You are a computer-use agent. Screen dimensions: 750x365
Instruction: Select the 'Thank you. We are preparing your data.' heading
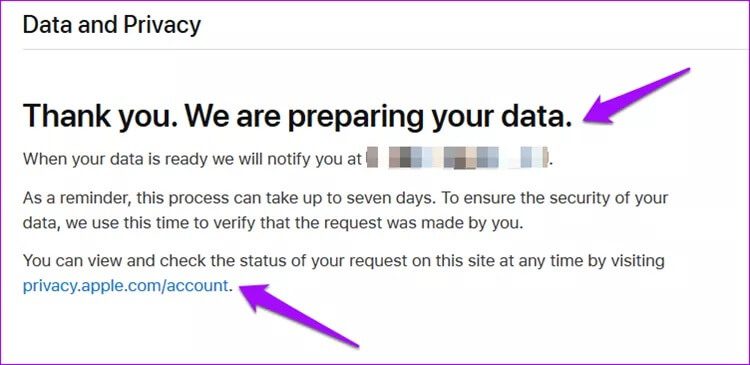(298, 117)
